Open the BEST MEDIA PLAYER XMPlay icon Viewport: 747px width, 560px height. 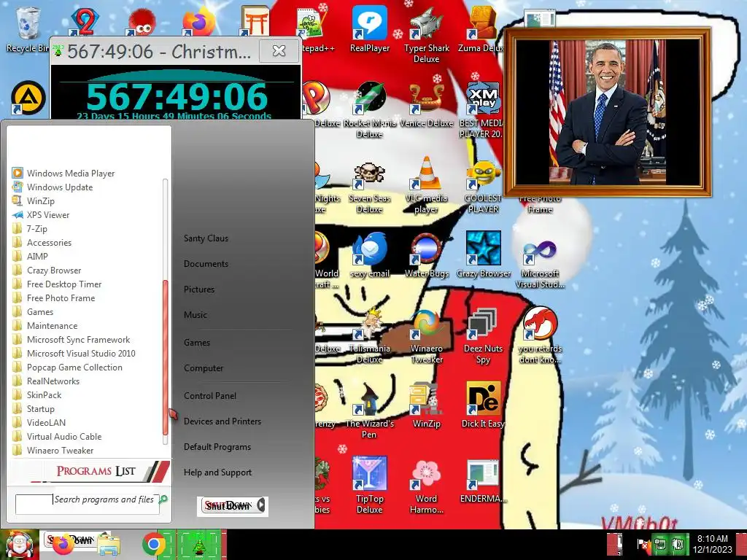point(481,109)
